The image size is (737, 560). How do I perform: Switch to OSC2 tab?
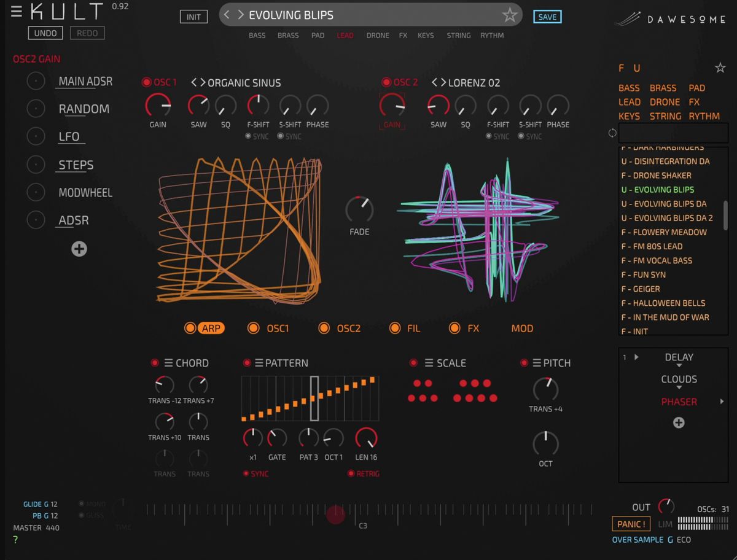point(349,329)
